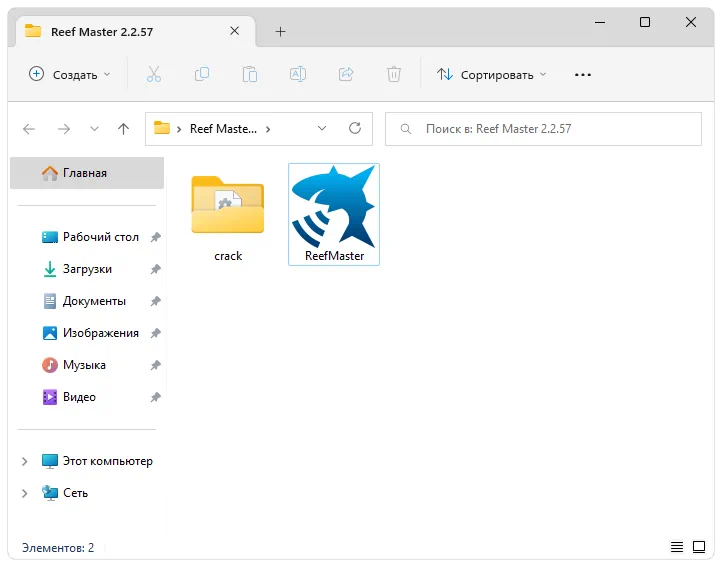Click the folder icon in the address bar
The height and width of the screenshot is (569, 723).
point(161,128)
